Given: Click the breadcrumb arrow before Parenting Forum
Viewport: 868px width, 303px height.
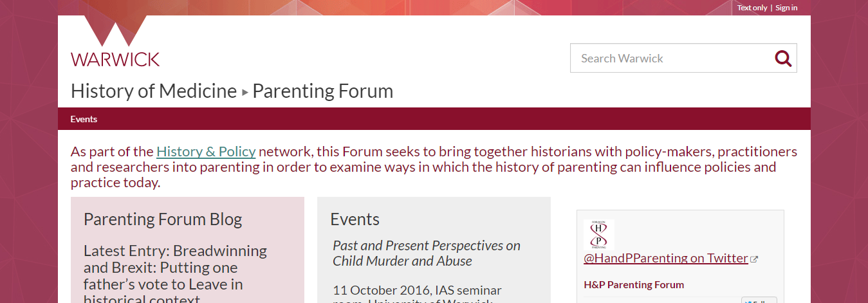Looking at the screenshot, I should coord(245,92).
